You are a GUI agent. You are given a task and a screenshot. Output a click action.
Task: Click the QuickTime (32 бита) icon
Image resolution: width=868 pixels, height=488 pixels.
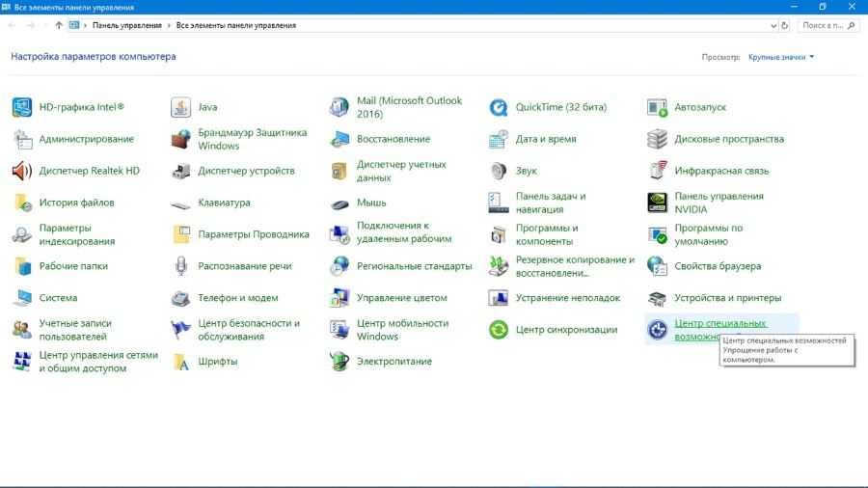click(499, 107)
